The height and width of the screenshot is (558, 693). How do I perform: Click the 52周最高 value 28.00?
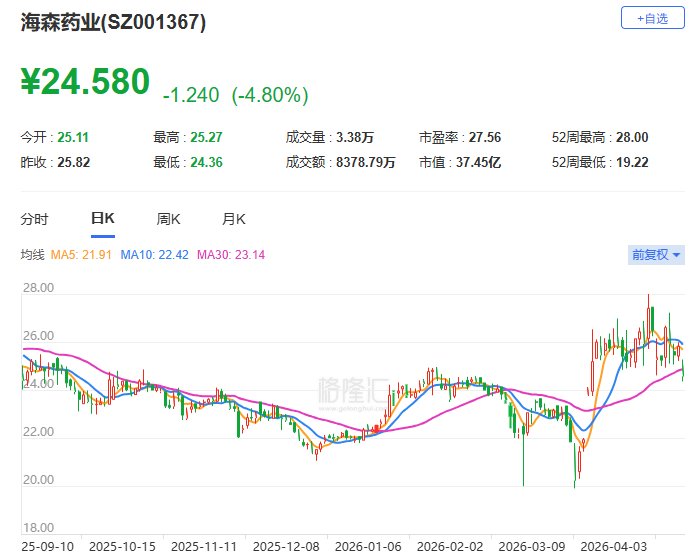tap(632, 137)
